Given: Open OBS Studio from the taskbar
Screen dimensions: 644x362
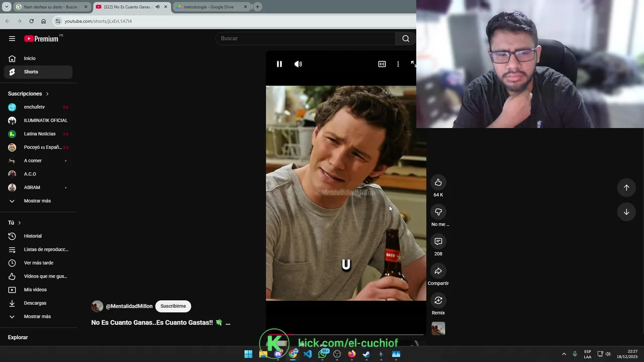Looking at the screenshot, I should click(x=337, y=354).
